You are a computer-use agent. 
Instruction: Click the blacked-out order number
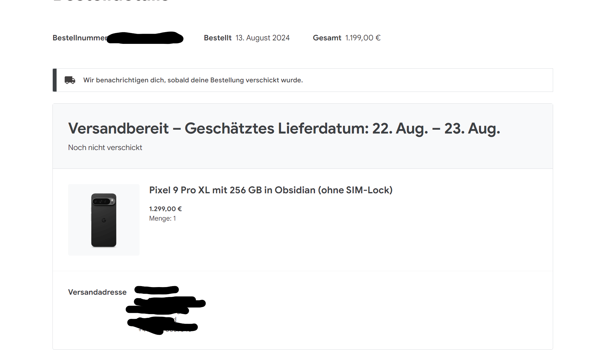145,38
